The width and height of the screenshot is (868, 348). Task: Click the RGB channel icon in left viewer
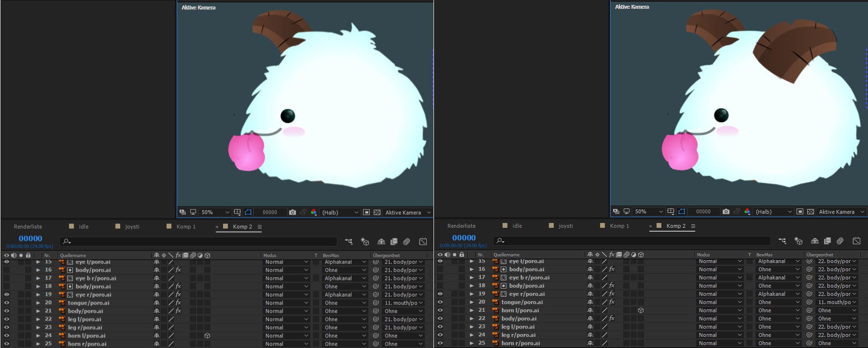(314, 212)
